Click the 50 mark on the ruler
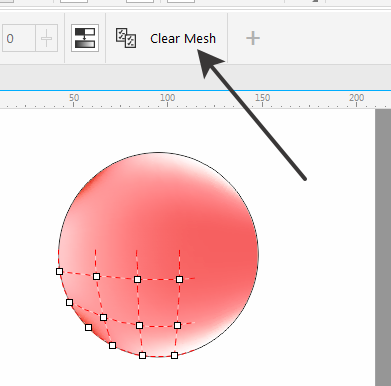391x386 pixels. [74, 98]
